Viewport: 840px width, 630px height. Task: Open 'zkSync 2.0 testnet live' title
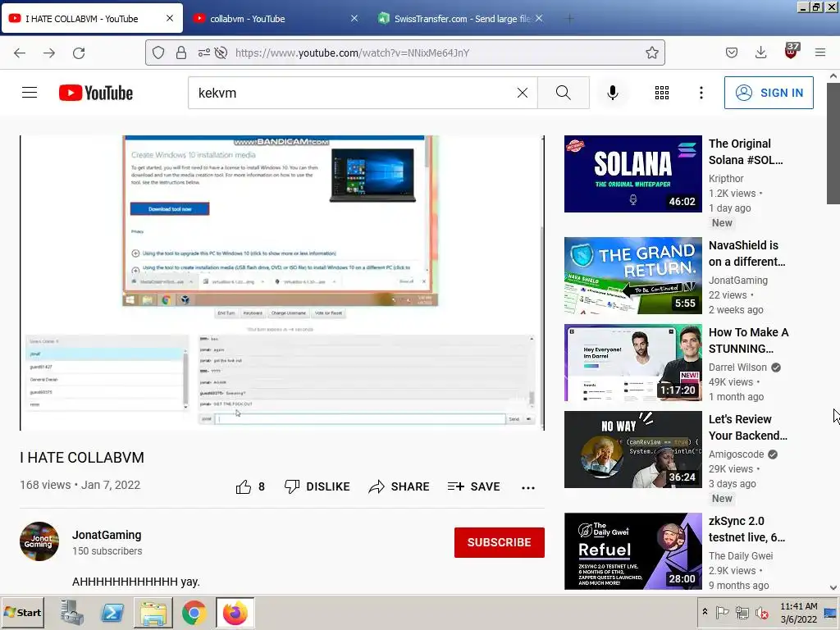746,529
